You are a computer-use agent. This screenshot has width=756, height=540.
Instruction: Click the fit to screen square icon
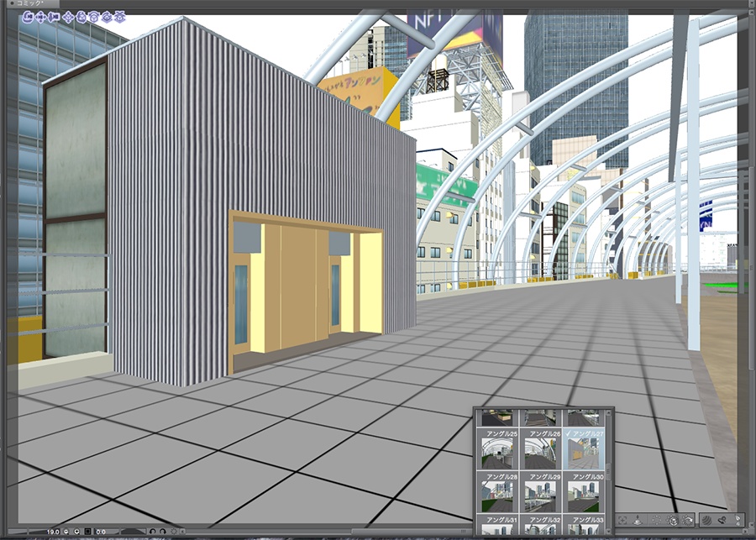tap(87, 532)
